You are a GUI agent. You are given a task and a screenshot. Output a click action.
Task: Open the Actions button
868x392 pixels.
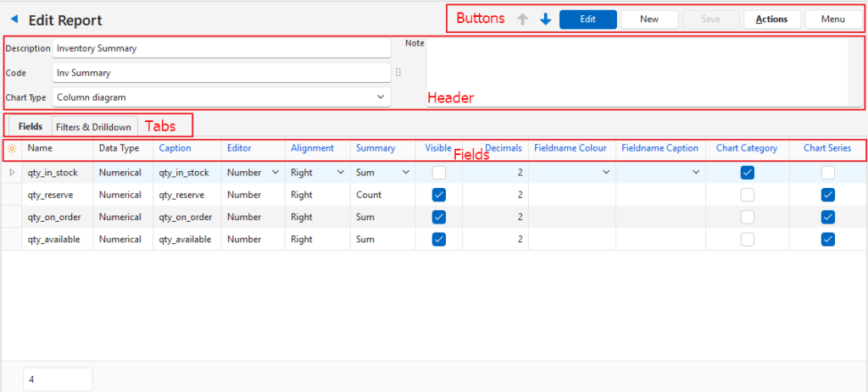[772, 19]
